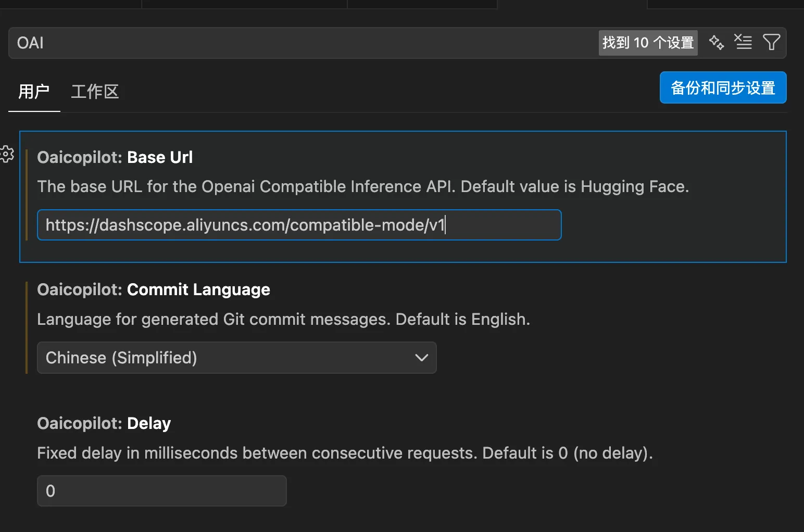Click the modified indicator bar beside Commit Language
This screenshot has height=532, width=804.
pyautogui.click(x=27, y=327)
